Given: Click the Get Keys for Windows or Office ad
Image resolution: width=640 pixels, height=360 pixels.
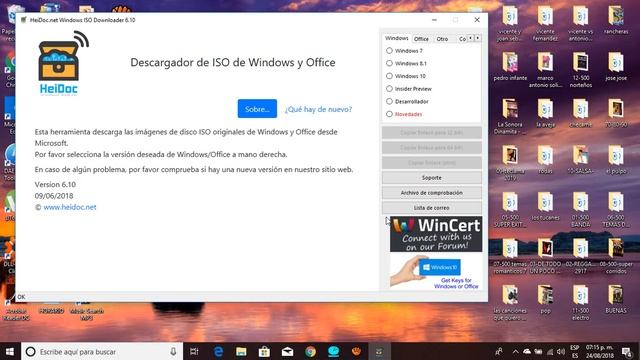Looking at the screenshot, I should point(436,271).
